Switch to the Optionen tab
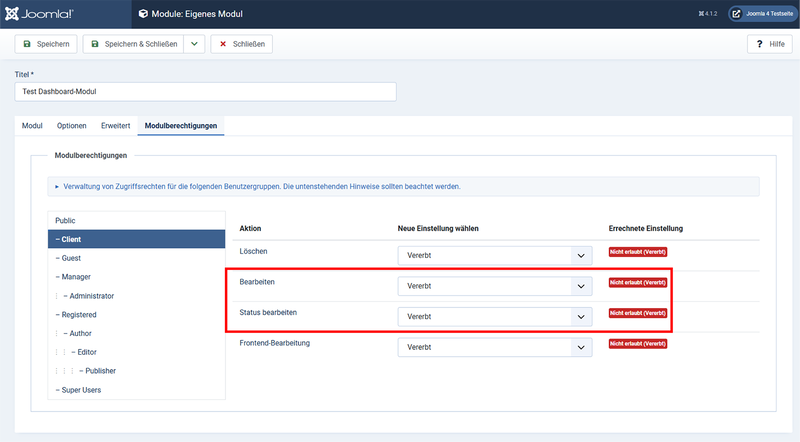This screenshot has width=800, height=442. click(x=71, y=126)
